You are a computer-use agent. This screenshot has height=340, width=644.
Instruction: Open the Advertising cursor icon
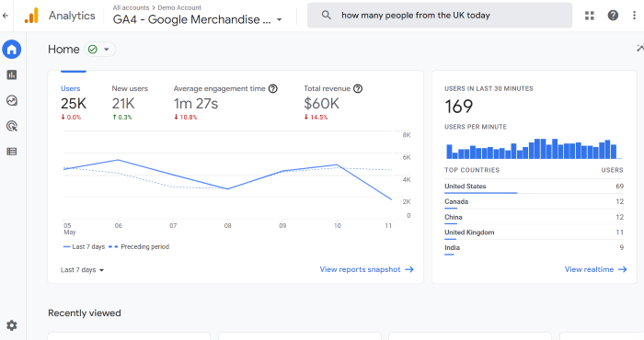[x=11, y=126]
